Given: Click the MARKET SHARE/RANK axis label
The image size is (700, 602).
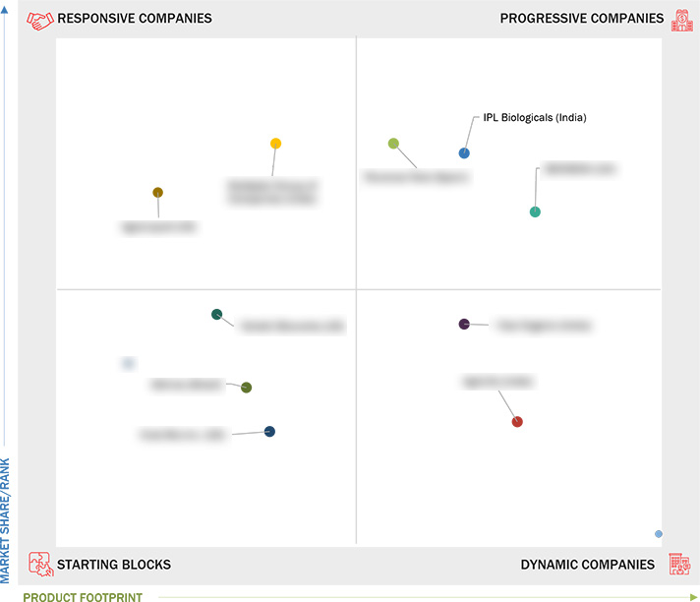Looking at the screenshot, I should coord(5,520).
